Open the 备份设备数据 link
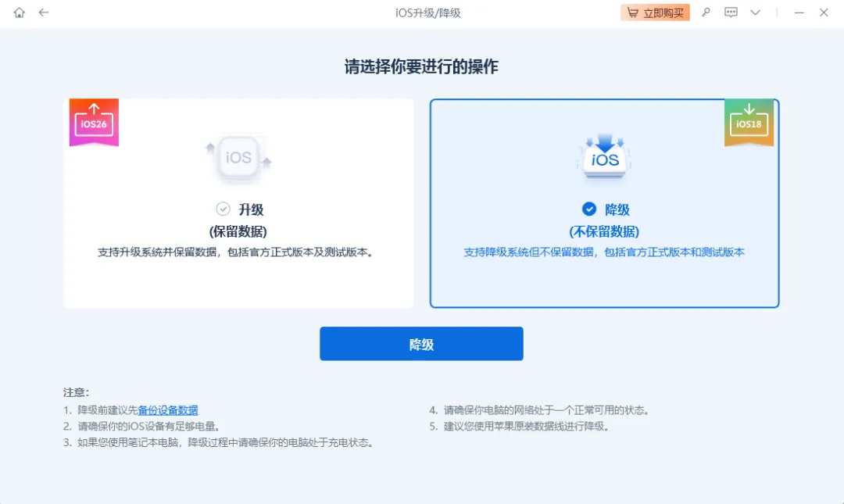Viewport: 844px width, 504px height. [x=168, y=410]
